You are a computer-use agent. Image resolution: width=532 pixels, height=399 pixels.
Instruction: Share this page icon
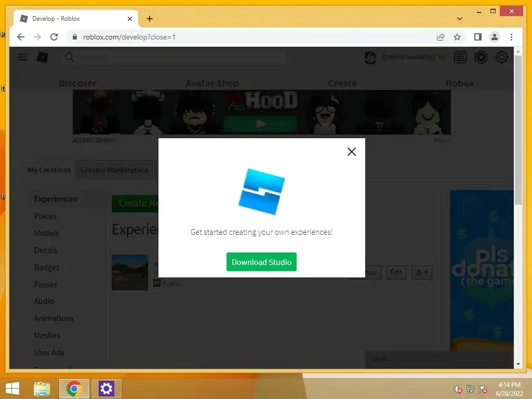(441, 37)
